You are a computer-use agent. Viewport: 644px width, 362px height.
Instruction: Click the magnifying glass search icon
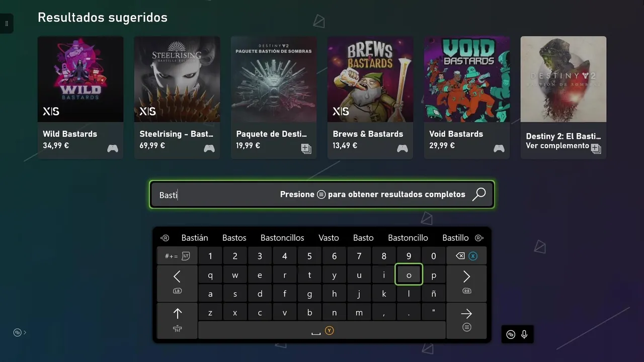479,195
